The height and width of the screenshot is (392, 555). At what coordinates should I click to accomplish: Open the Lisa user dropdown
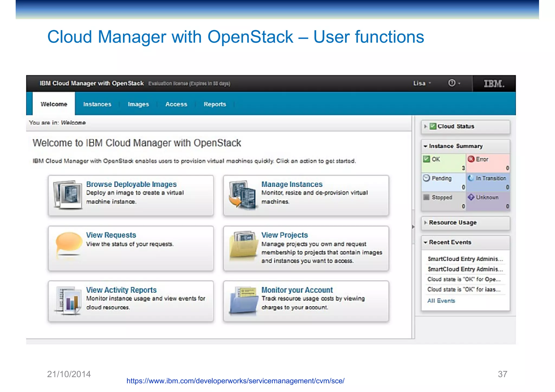(422, 83)
